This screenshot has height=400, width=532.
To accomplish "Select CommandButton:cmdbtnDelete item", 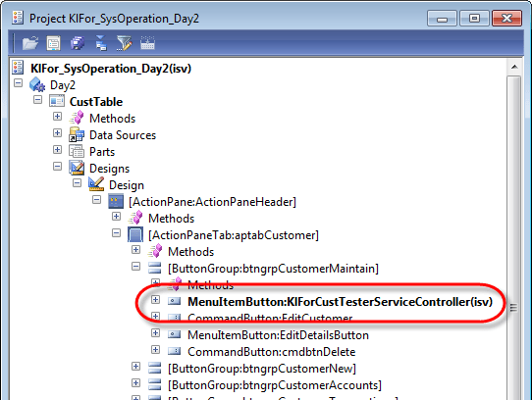I will 272,352.
